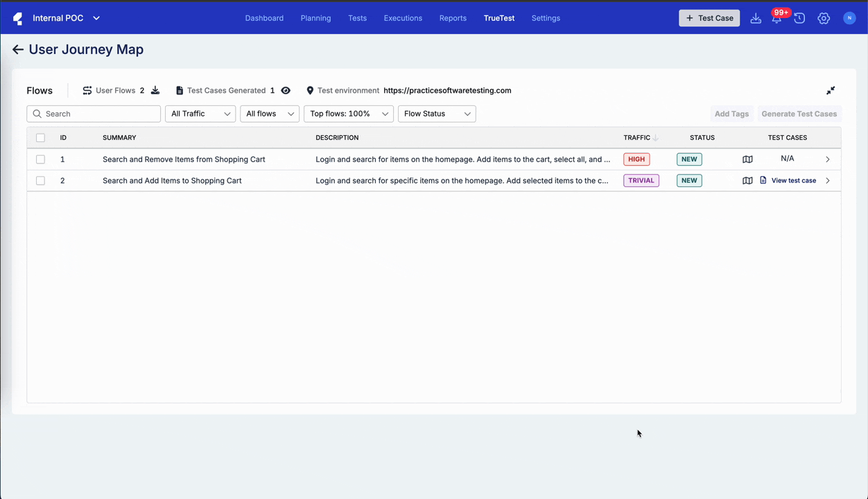Image resolution: width=868 pixels, height=499 pixels.
Task: Open the Top flows: 100% dropdown
Action: (x=349, y=114)
